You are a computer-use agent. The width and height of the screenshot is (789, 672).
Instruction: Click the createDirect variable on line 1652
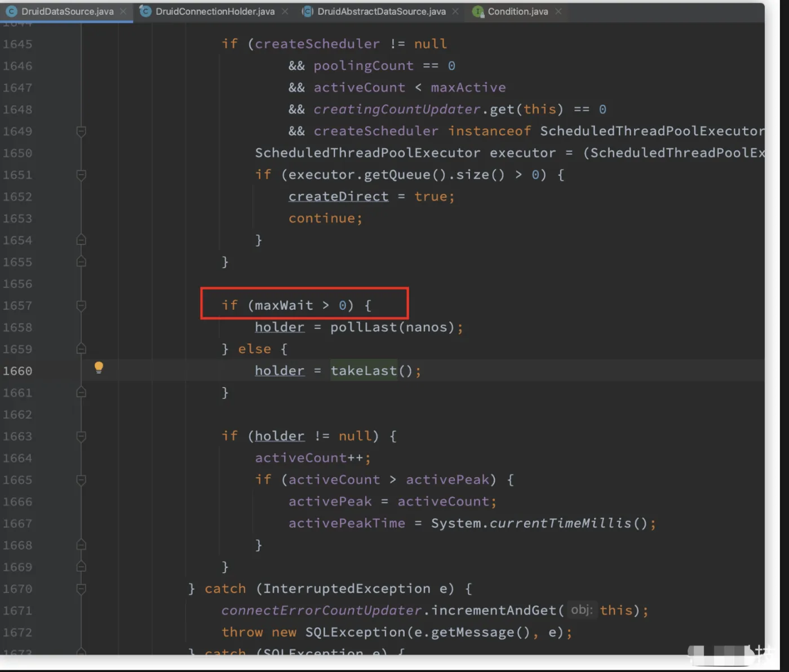[x=338, y=197]
